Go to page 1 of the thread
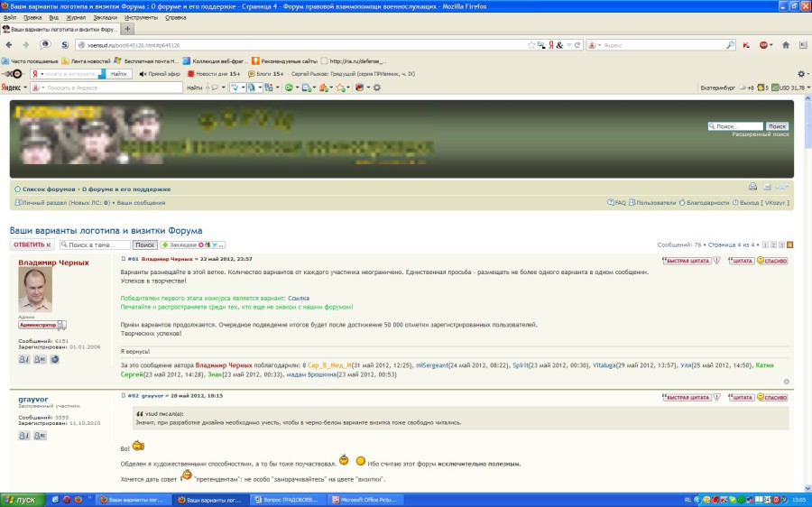812x507 pixels. pyautogui.click(x=765, y=244)
